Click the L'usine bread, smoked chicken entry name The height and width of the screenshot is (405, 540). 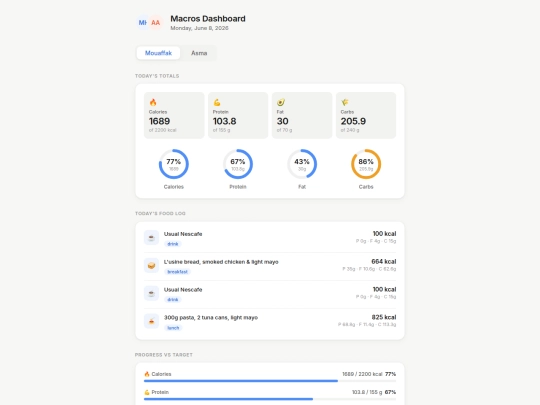221,262
